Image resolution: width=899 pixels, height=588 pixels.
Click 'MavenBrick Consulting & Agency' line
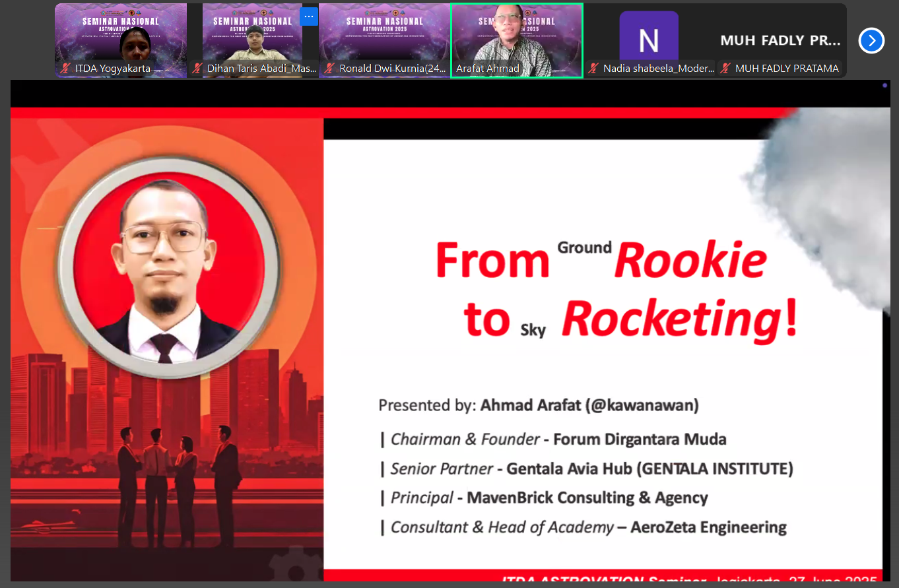click(544, 498)
